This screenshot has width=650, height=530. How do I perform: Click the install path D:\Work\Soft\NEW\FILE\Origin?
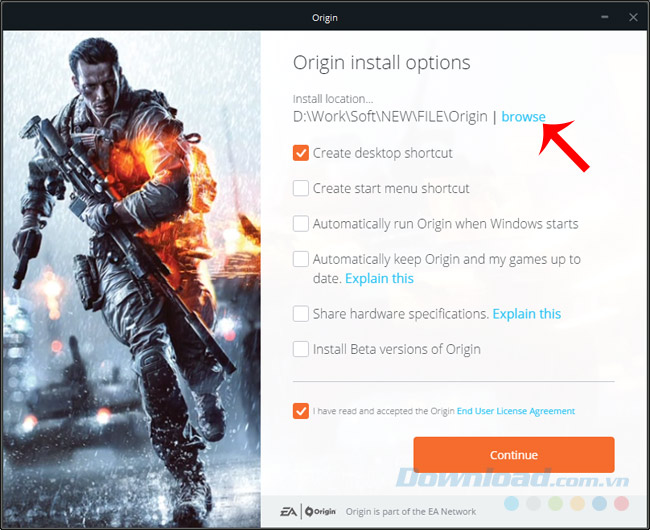(390, 117)
